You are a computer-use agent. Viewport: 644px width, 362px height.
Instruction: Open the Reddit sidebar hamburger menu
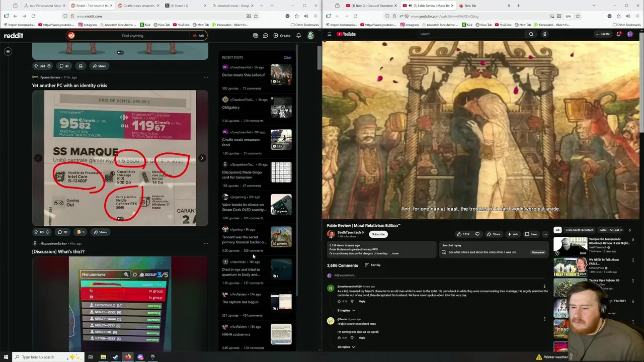8,51
